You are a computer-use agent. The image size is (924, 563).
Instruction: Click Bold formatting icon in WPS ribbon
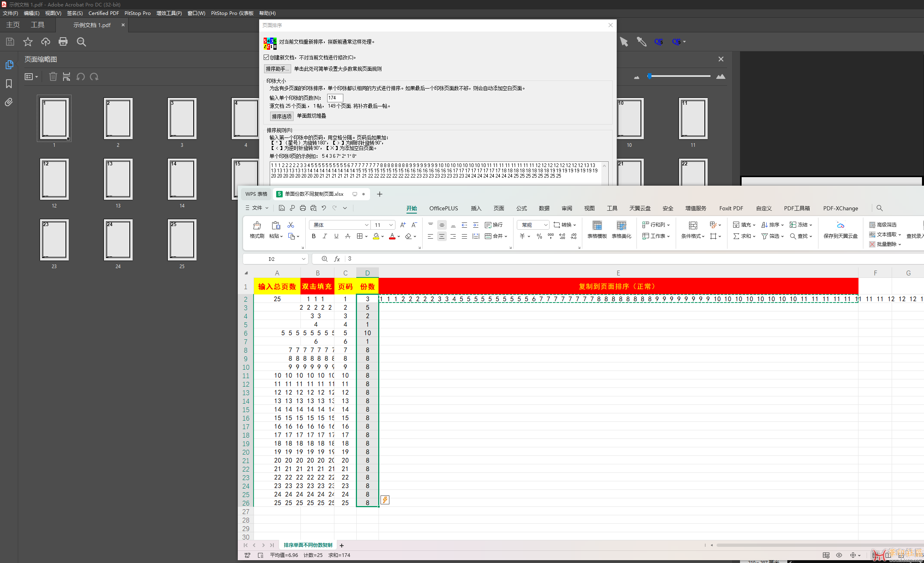pyautogui.click(x=313, y=236)
